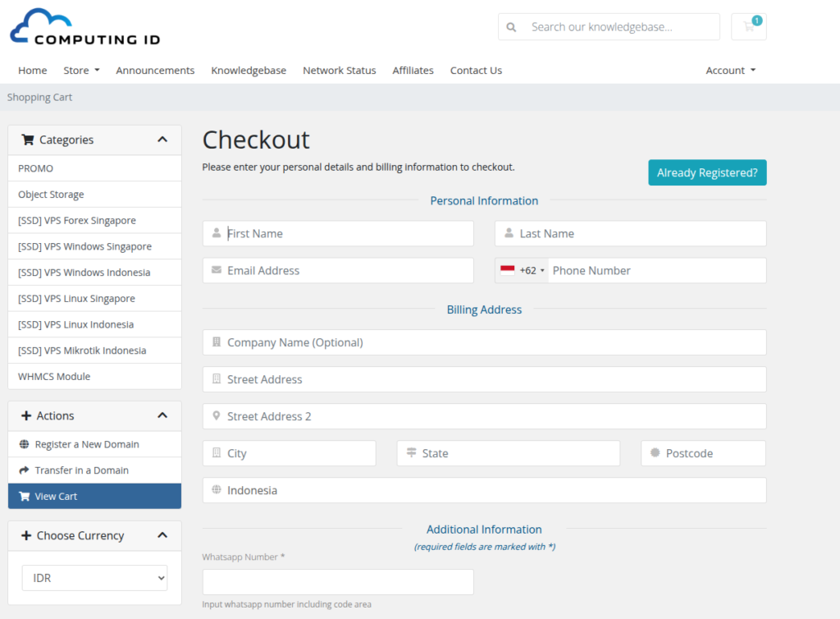The image size is (840, 619).
Task: Open the Network Status page
Action: 339,71
